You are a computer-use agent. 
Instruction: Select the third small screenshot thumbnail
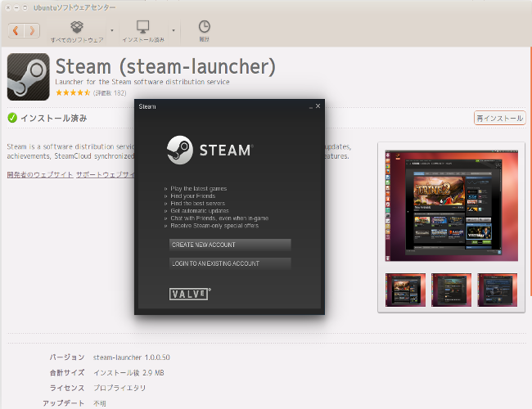pyautogui.click(x=498, y=290)
